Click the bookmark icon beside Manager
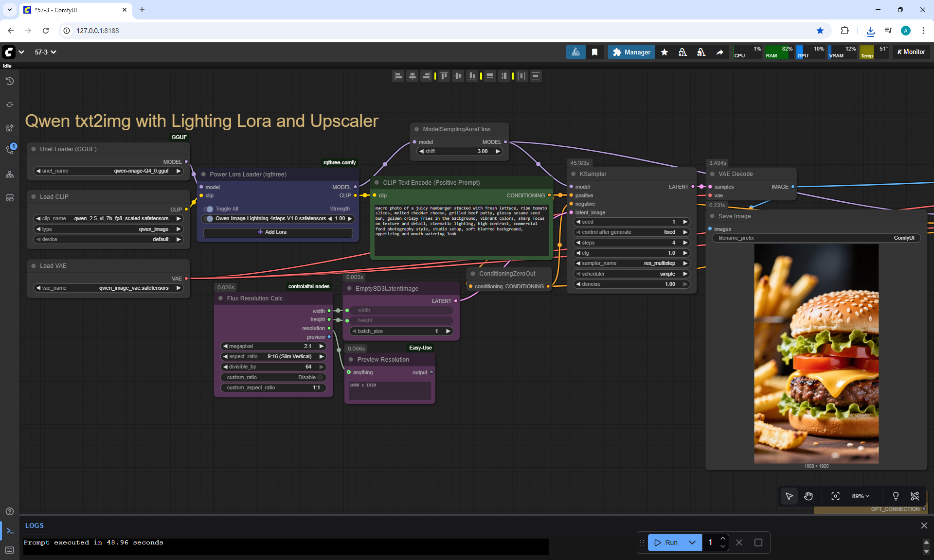Viewport: 934px width, 560px height. coord(594,52)
